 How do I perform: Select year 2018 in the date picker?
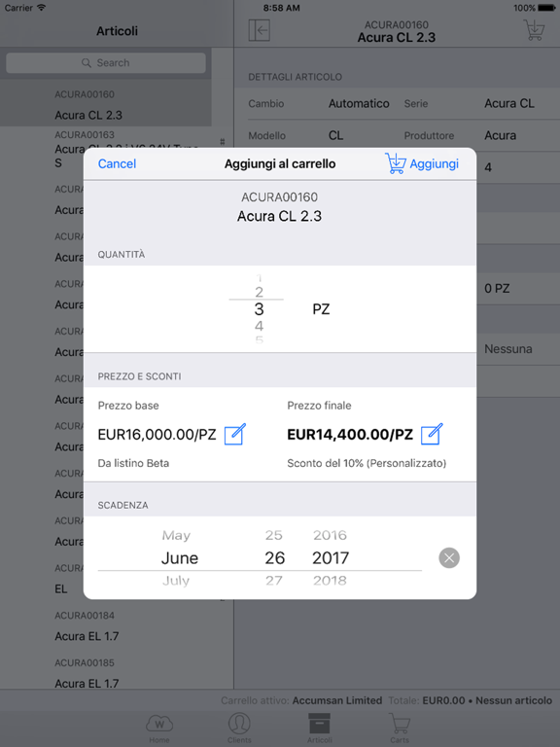click(330, 581)
